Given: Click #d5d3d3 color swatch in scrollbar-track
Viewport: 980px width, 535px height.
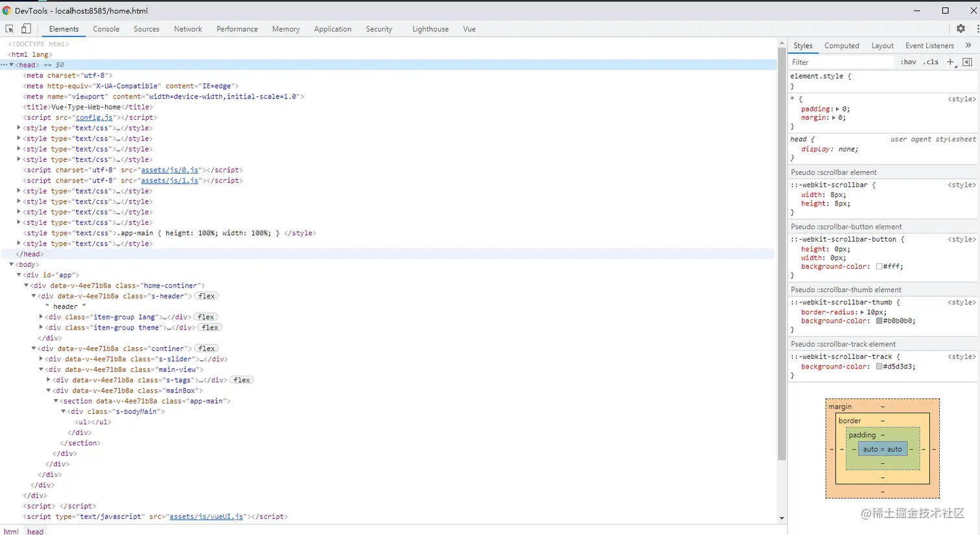Looking at the screenshot, I should (879, 367).
